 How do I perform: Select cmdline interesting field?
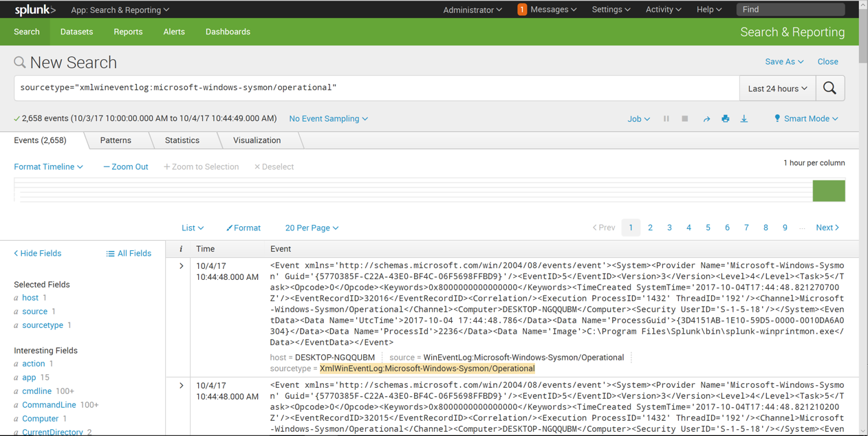point(36,391)
